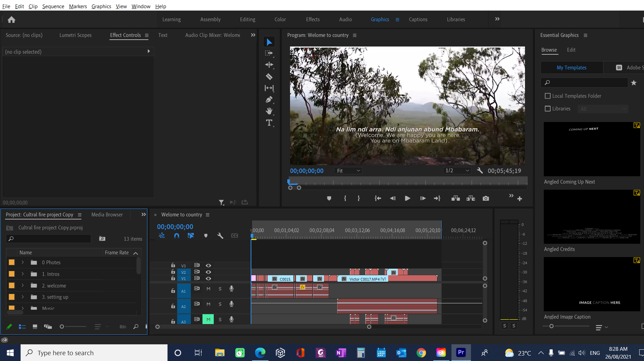
Task: Expand the 0 Photes bin
Action: tap(22, 262)
